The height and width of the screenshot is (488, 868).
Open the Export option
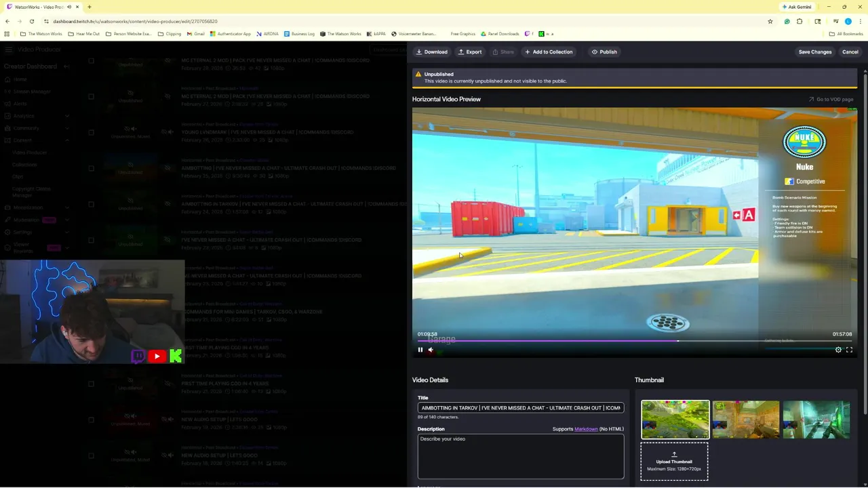click(x=470, y=52)
